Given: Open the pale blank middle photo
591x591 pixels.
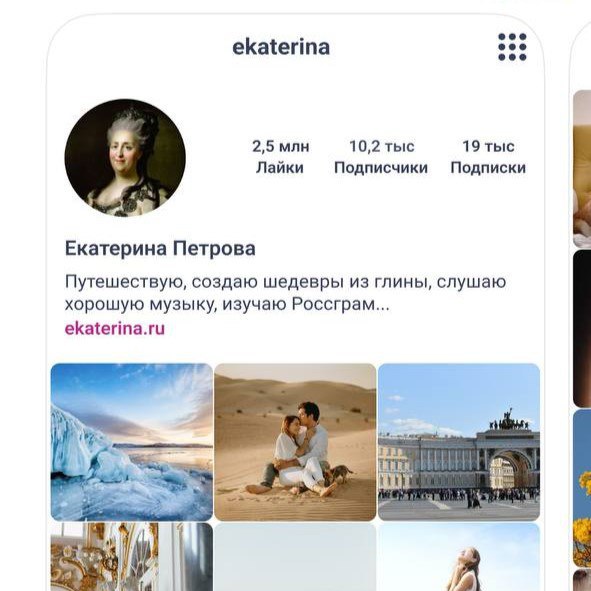Looking at the screenshot, I should [295, 557].
